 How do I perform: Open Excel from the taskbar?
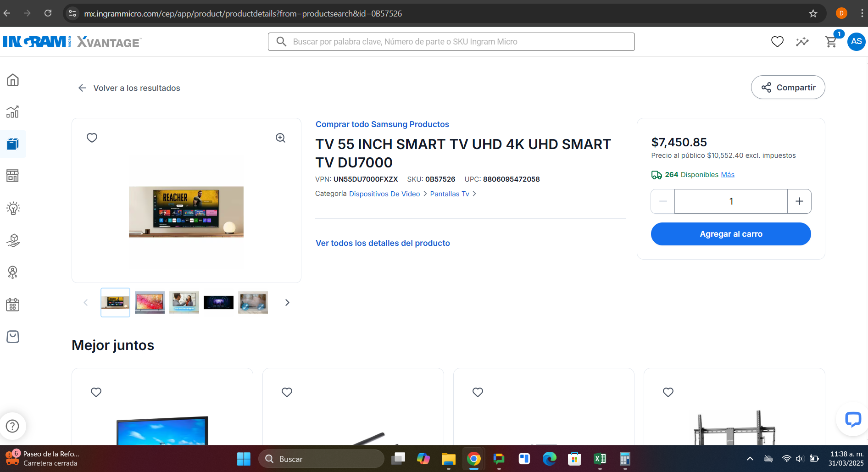(x=600, y=459)
